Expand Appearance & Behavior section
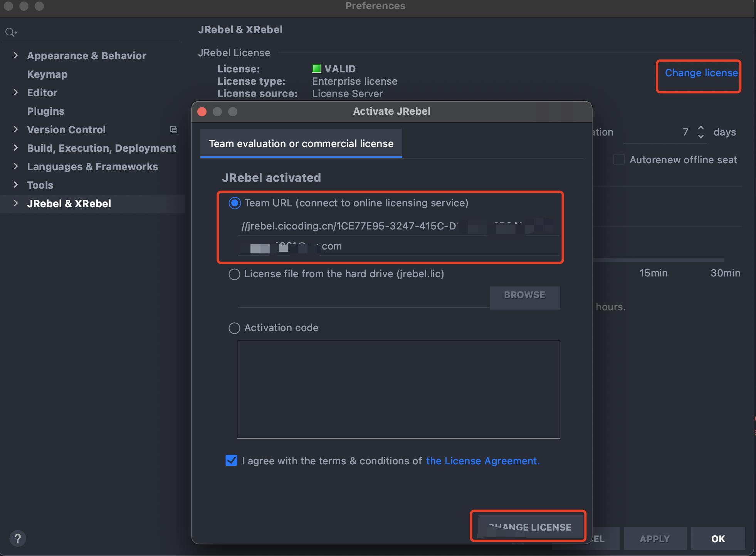 [16, 55]
